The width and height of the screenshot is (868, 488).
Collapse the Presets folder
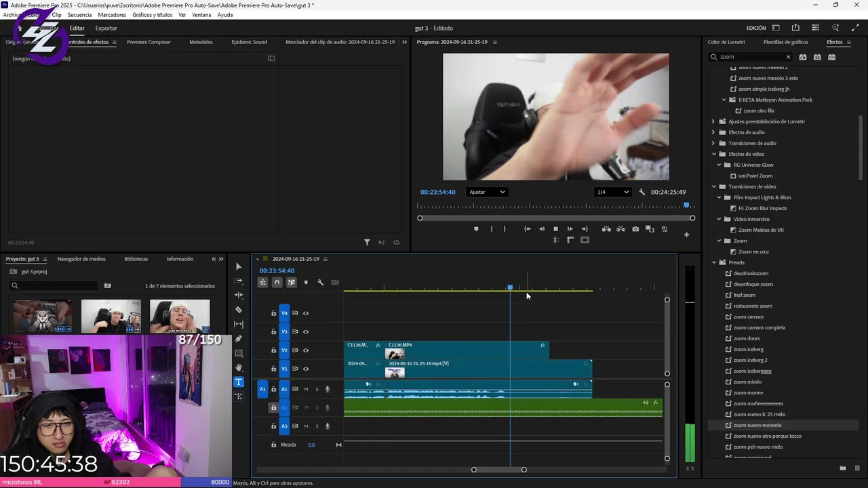coord(713,262)
